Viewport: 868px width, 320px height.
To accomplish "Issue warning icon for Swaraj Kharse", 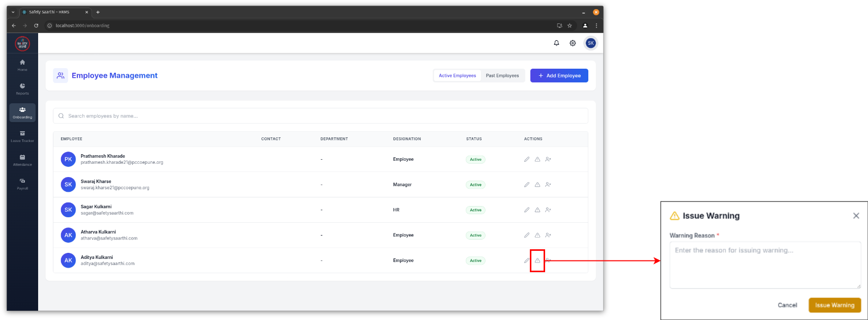I will click(537, 185).
